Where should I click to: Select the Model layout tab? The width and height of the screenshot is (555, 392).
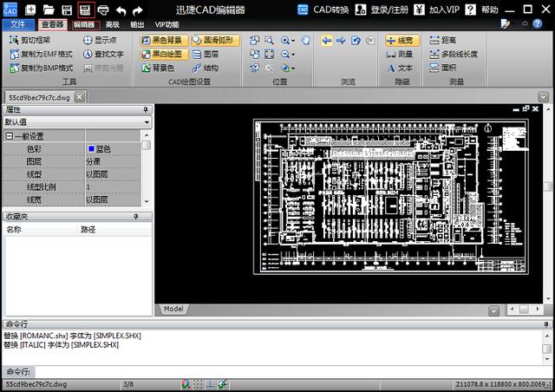coord(173,309)
